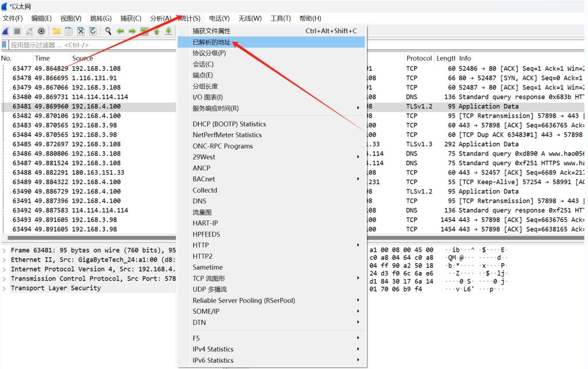This screenshot has height=369, width=588.
Task: Open the 视图(V) menu
Action: coord(71,18)
